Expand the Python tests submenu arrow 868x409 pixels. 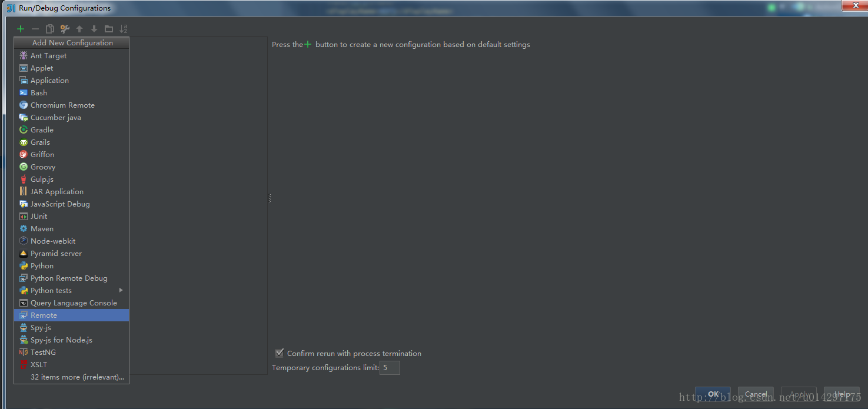tap(121, 290)
